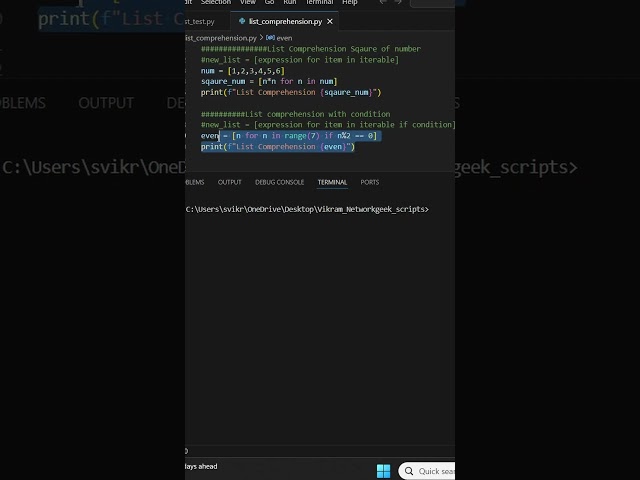
Task: Click the breadcrumb chevron separator before even
Action: click(x=261, y=38)
